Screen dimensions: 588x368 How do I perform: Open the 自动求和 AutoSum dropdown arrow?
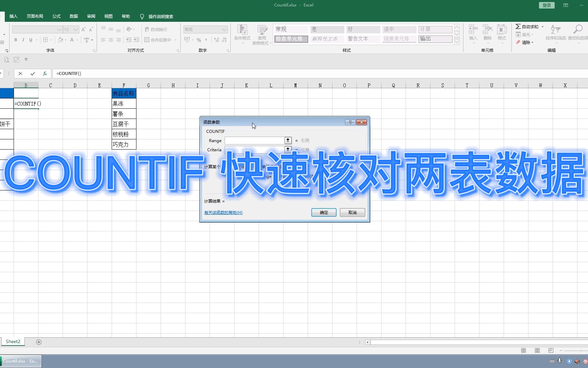[542, 27]
